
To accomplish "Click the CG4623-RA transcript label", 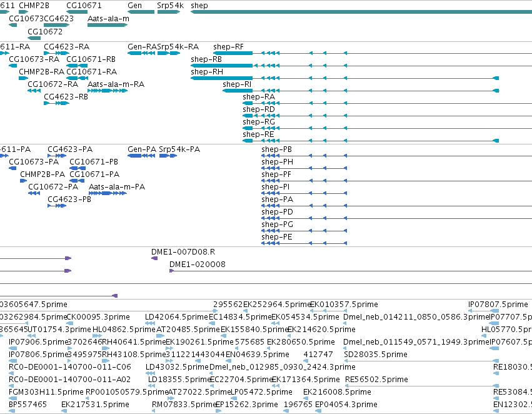I will (66, 46).
